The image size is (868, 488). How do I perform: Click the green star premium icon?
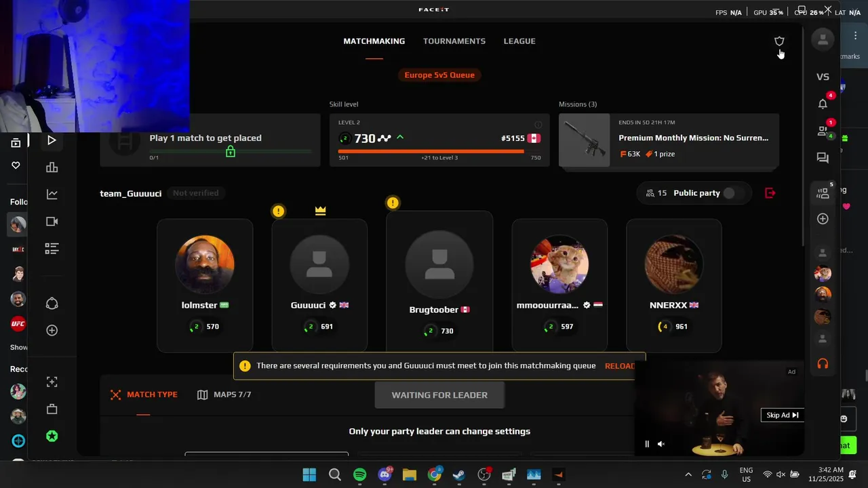52,436
